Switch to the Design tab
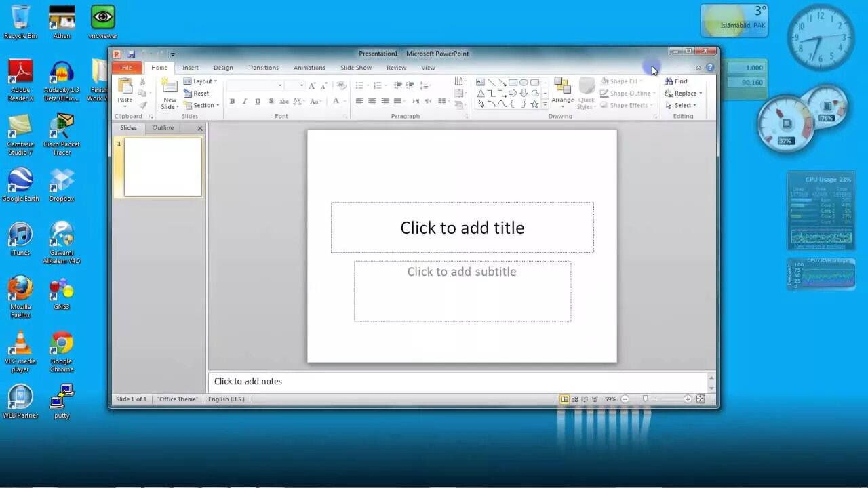 [223, 68]
